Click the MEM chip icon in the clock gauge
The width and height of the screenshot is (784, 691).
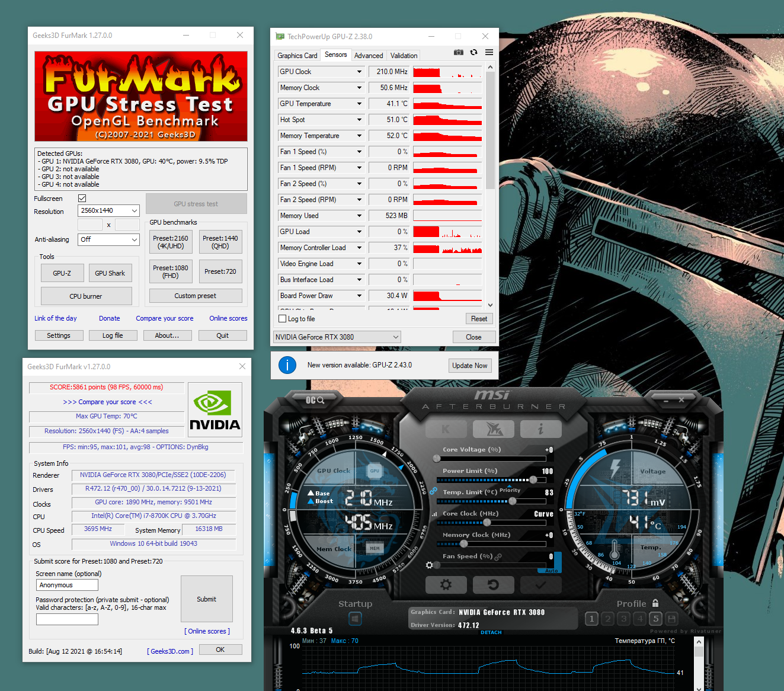375,548
